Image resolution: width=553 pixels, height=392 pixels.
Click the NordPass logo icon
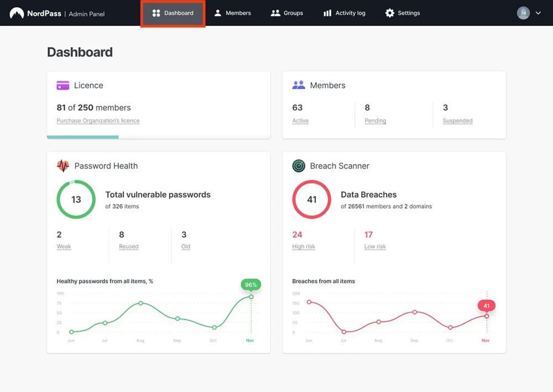point(17,13)
